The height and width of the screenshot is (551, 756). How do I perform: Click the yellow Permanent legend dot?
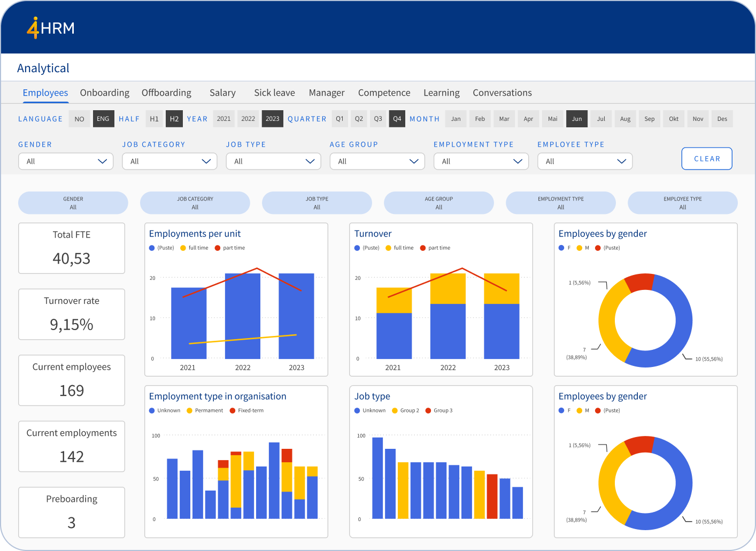(189, 411)
